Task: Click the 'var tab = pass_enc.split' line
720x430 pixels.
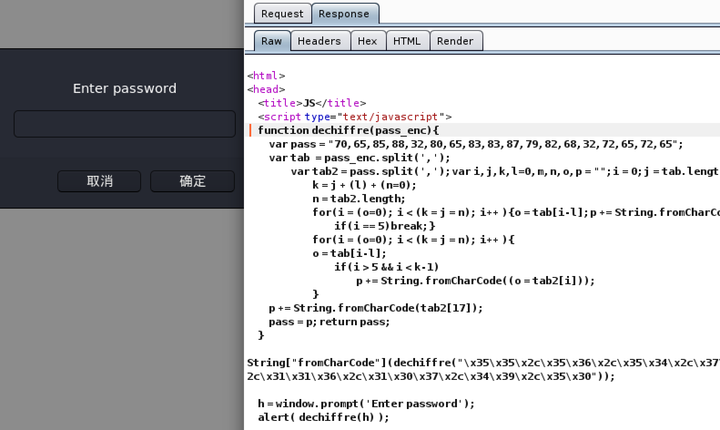Action: coord(360,158)
